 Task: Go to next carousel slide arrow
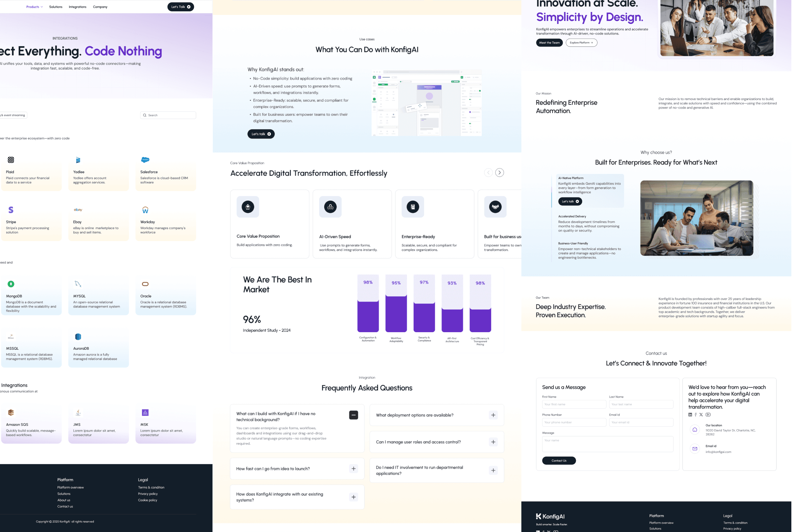(x=499, y=173)
